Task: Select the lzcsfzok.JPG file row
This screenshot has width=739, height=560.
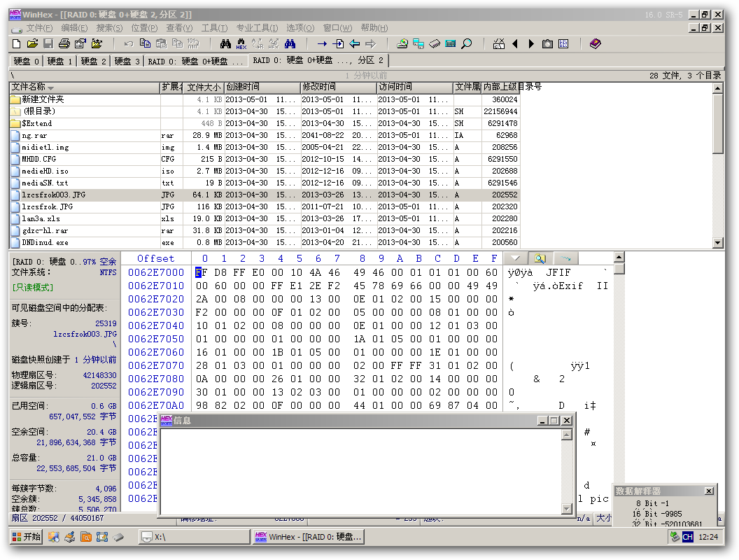Action: pyautogui.click(x=265, y=206)
